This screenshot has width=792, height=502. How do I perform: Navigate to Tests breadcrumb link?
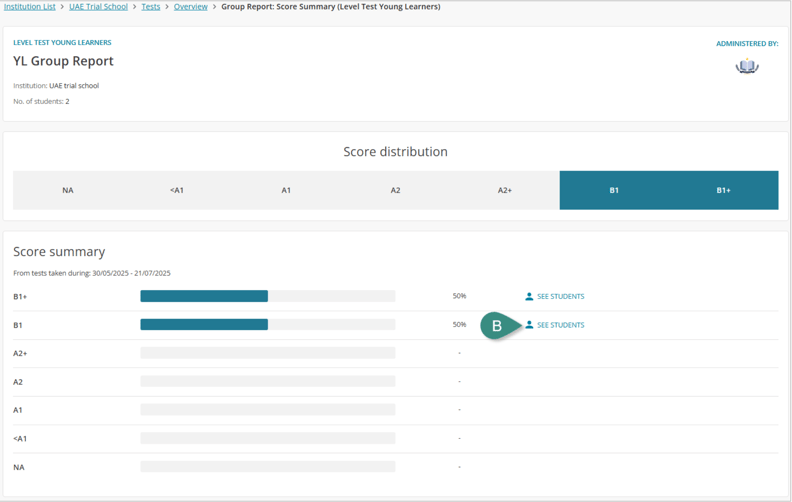pyautogui.click(x=150, y=7)
